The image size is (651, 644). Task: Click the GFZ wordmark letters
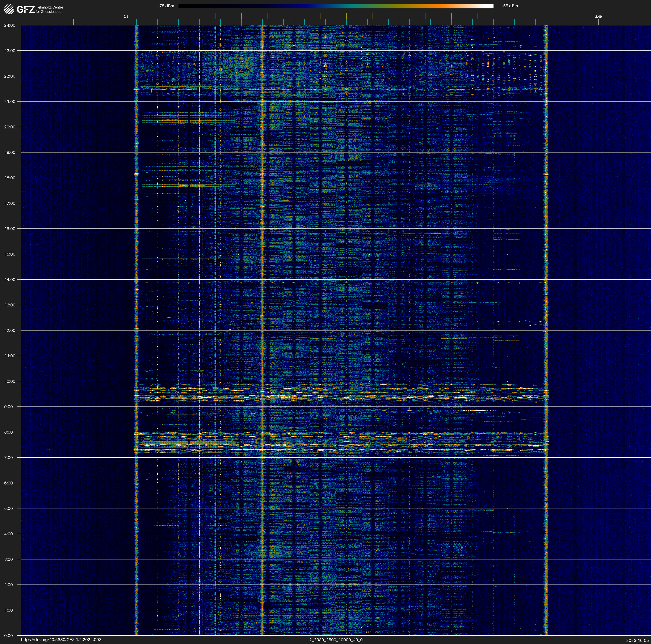pyautogui.click(x=26, y=9)
